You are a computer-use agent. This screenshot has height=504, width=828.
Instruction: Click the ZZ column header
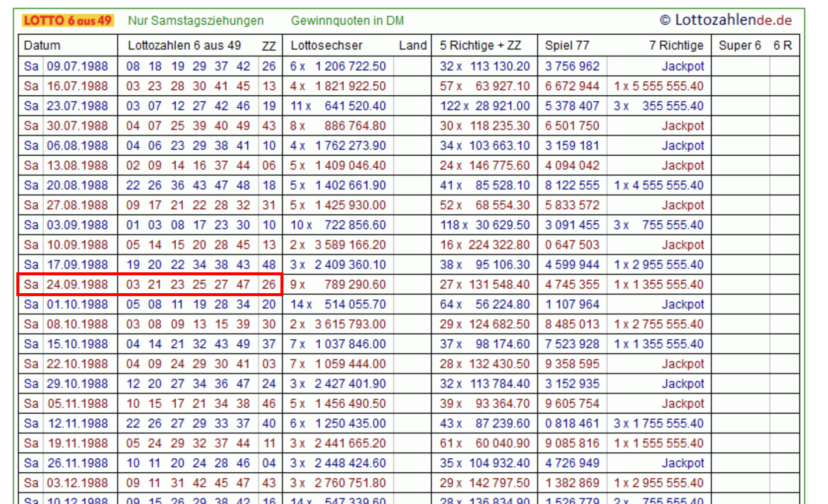(269, 46)
